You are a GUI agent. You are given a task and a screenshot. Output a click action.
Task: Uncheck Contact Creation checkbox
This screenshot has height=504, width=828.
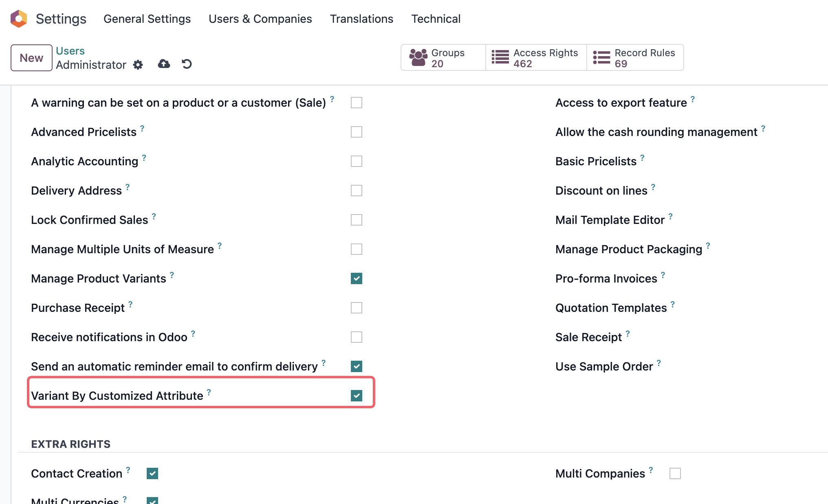point(152,473)
